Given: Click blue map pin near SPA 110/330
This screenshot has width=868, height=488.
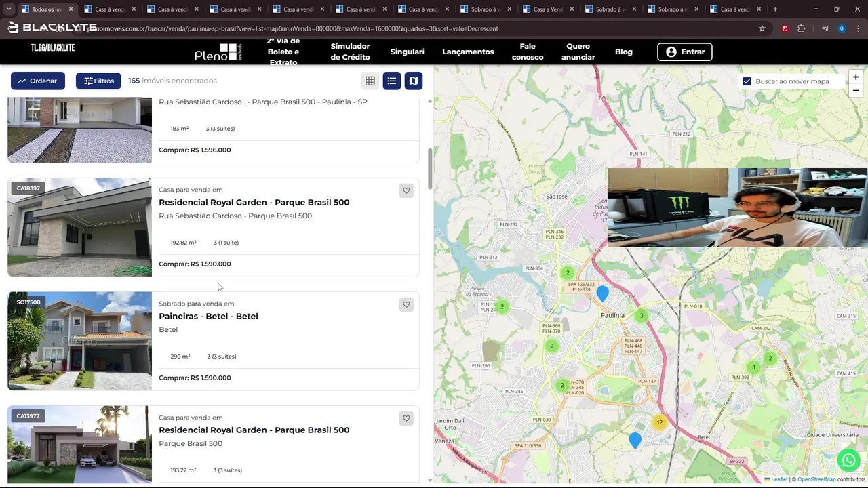Looking at the screenshot, I should [635, 441].
